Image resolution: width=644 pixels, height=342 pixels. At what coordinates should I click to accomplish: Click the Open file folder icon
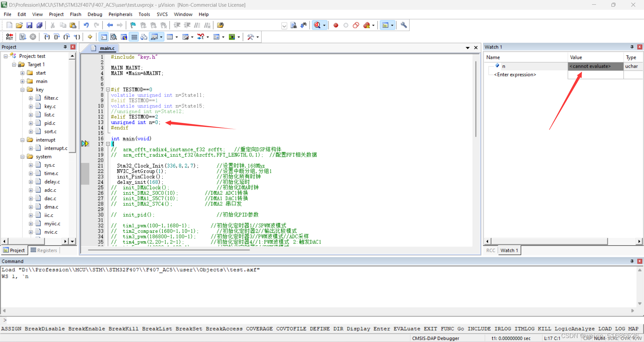click(19, 25)
